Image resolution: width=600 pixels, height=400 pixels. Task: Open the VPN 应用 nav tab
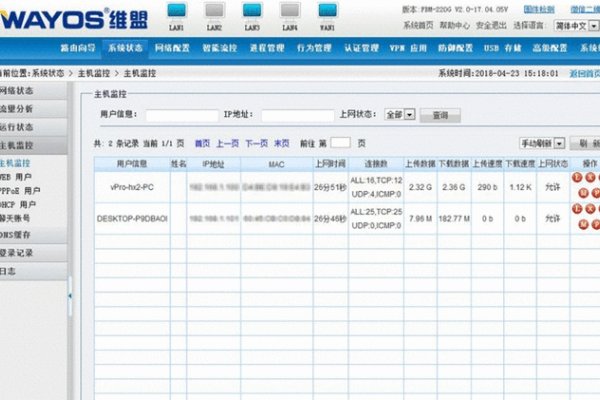pyautogui.click(x=408, y=48)
